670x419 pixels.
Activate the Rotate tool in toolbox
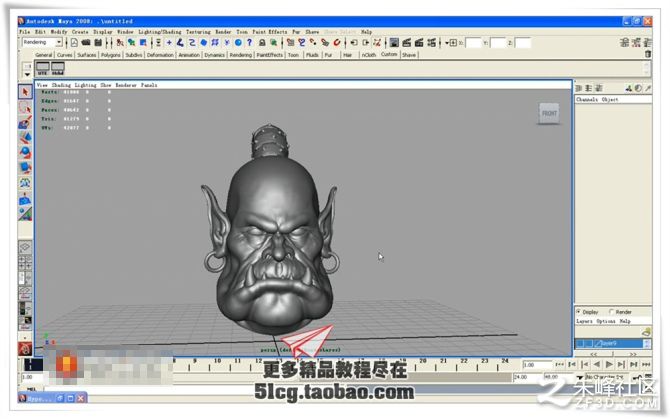tap(25, 152)
